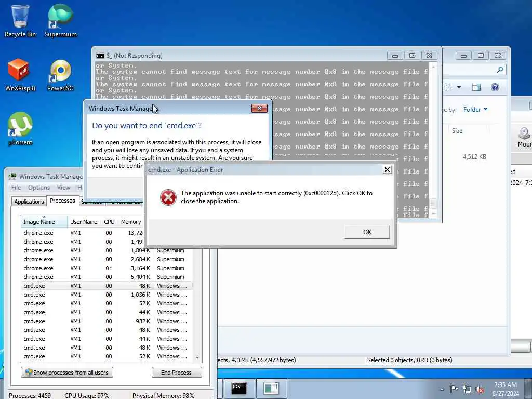The height and width of the screenshot is (399, 532).
Task: Click Show processes from all users
Action: point(67,372)
